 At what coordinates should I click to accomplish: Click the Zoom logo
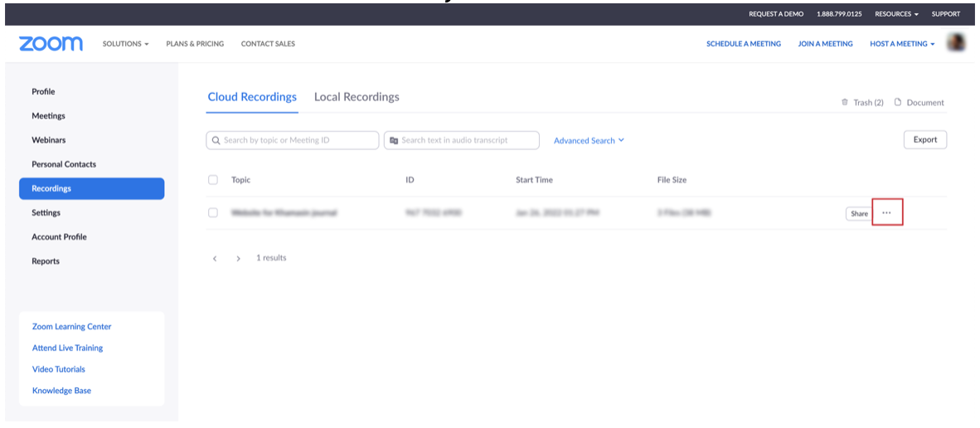pyautogui.click(x=51, y=44)
